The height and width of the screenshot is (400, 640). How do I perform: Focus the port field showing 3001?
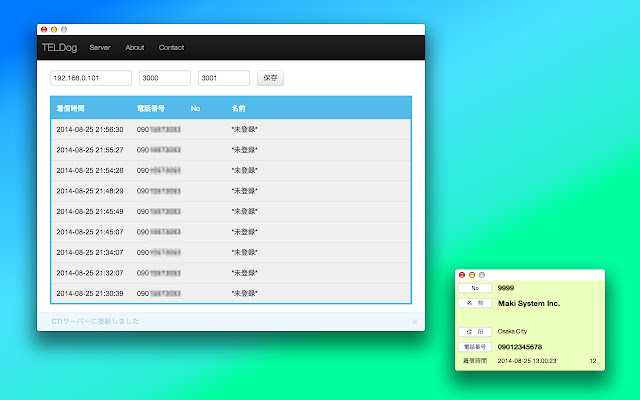pos(224,78)
